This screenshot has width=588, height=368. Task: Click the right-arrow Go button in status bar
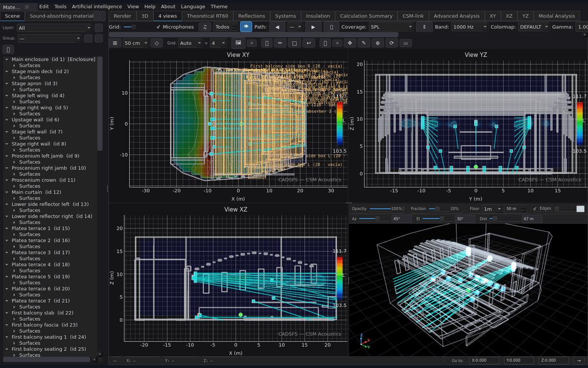(x=579, y=361)
